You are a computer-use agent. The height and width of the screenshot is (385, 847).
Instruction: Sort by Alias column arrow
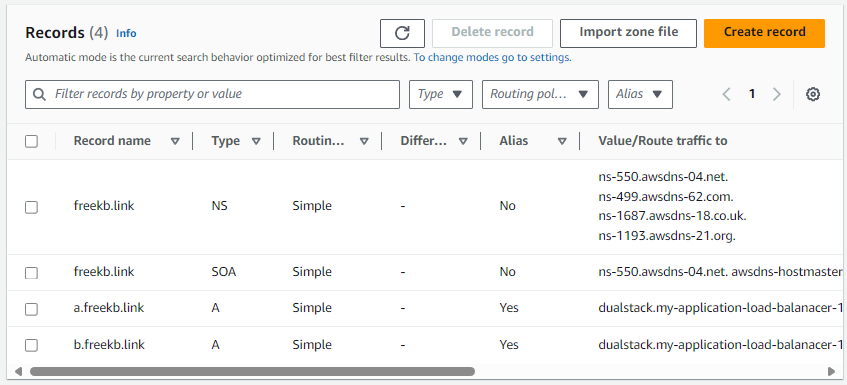pyautogui.click(x=562, y=141)
